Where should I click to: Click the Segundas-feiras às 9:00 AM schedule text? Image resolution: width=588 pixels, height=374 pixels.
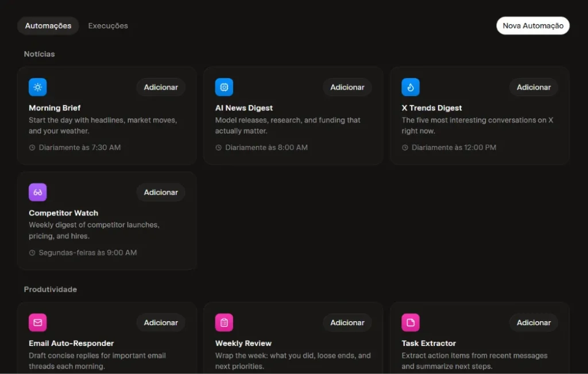pos(88,252)
